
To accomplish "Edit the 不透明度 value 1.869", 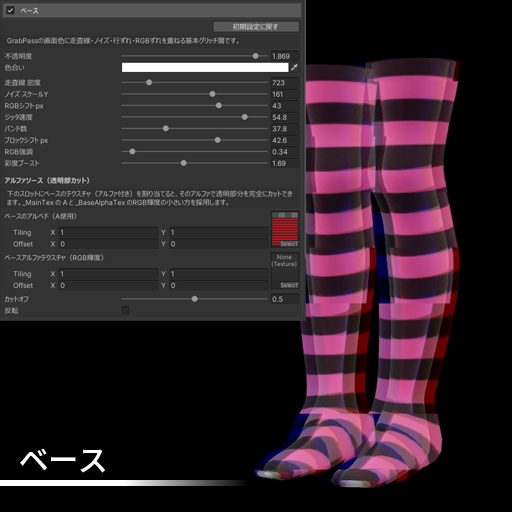I will pyautogui.click(x=285, y=56).
